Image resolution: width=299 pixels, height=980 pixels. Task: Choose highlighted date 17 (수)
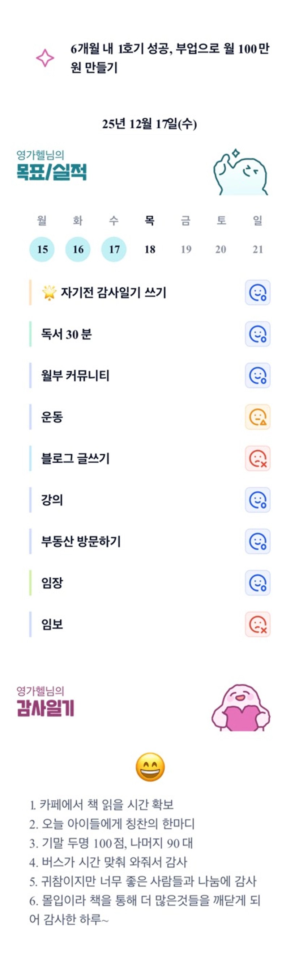point(114,249)
